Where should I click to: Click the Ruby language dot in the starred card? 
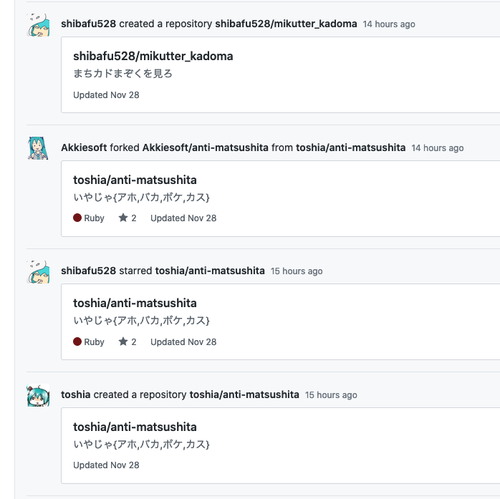point(77,342)
